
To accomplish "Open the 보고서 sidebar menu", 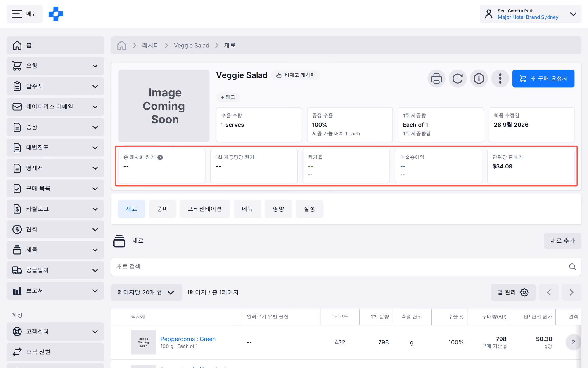I will click(x=55, y=291).
